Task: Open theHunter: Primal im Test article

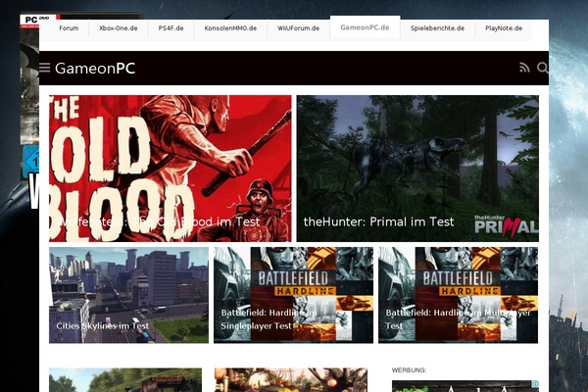Action: click(417, 169)
